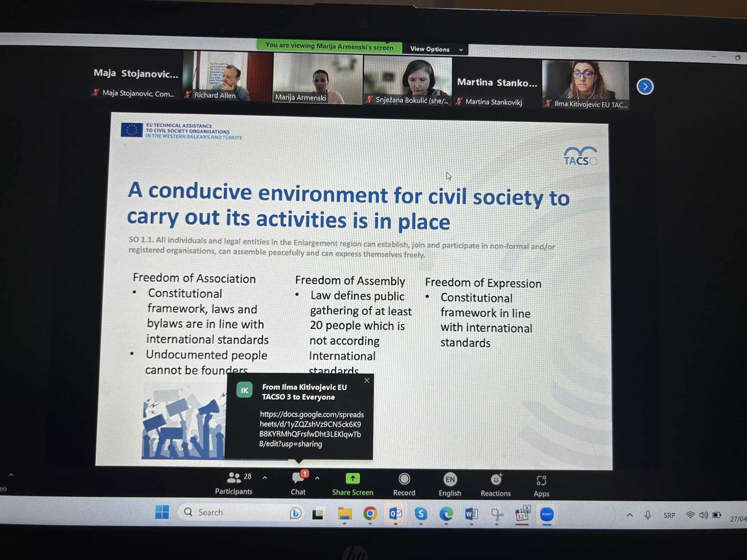Viewport: 747px width, 560px height.
Task: Click the green viewing Marija Armenski's screen banner
Action: pyautogui.click(x=329, y=47)
